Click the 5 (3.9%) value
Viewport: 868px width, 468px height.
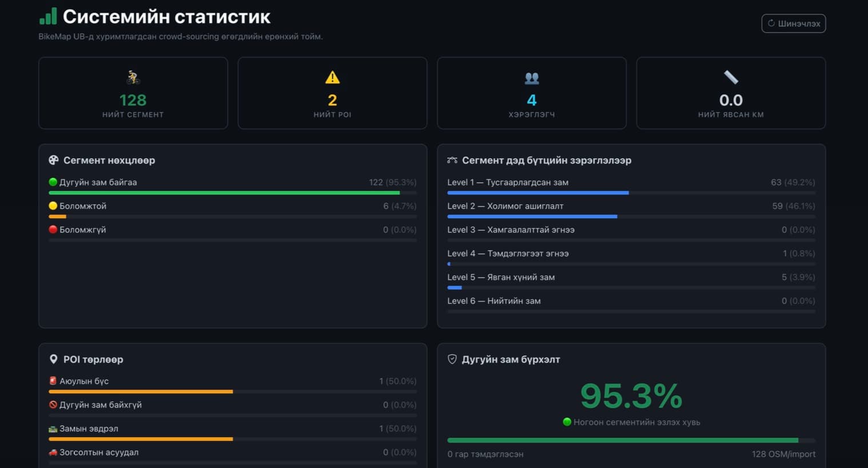[799, 277]
